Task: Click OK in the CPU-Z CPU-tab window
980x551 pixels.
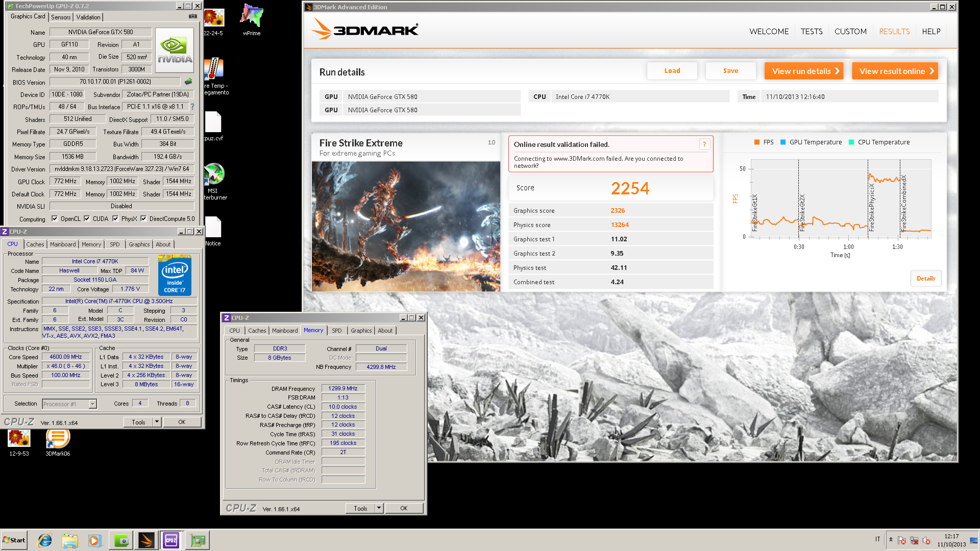Action: (x=182, y=422)
